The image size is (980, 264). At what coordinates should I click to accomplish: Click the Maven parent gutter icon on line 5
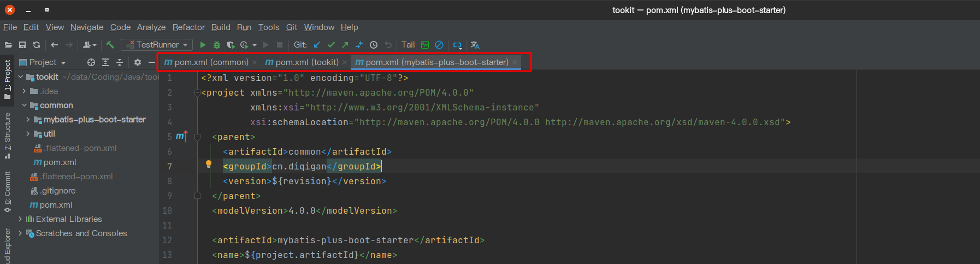(181, 136)
